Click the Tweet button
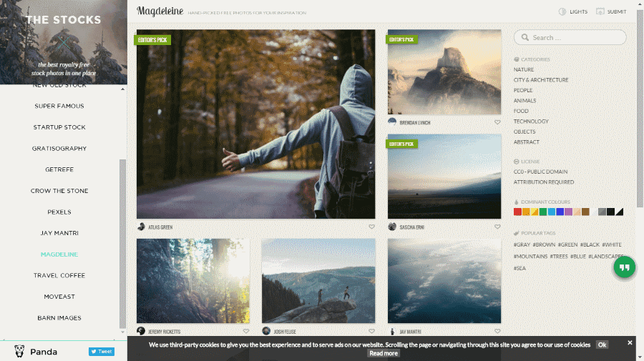The height and width of the screenshot is (361, 644). tap(102, 352)
